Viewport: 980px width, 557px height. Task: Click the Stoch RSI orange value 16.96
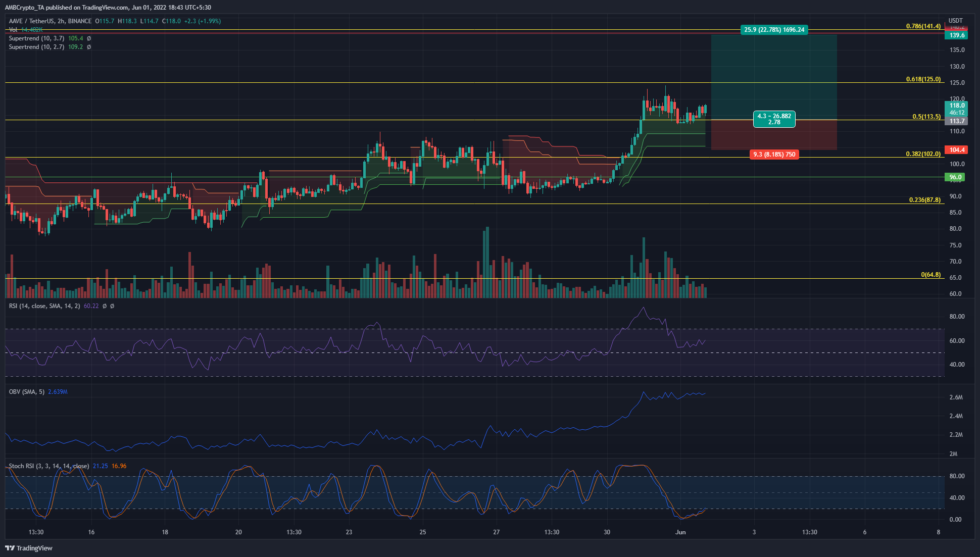119,466
